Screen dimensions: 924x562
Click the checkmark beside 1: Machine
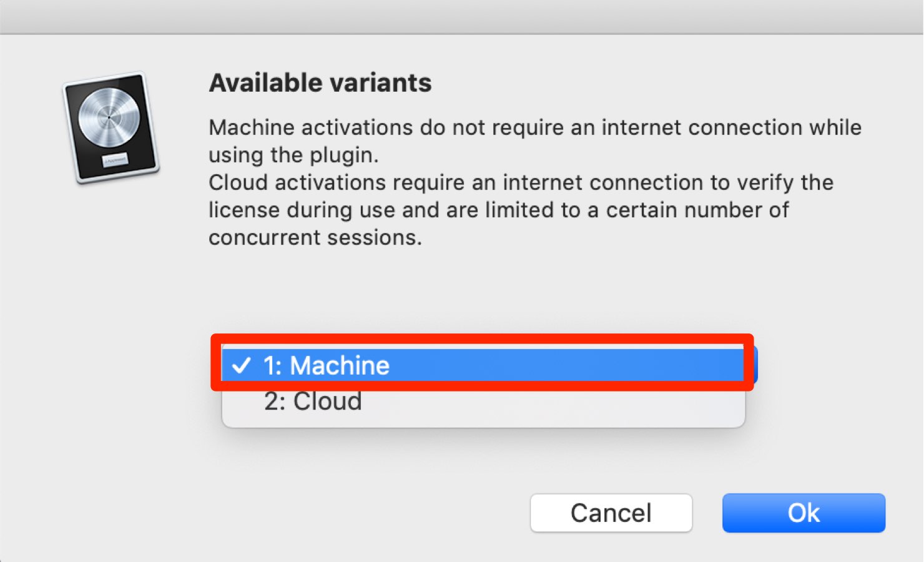click(242, 365)
